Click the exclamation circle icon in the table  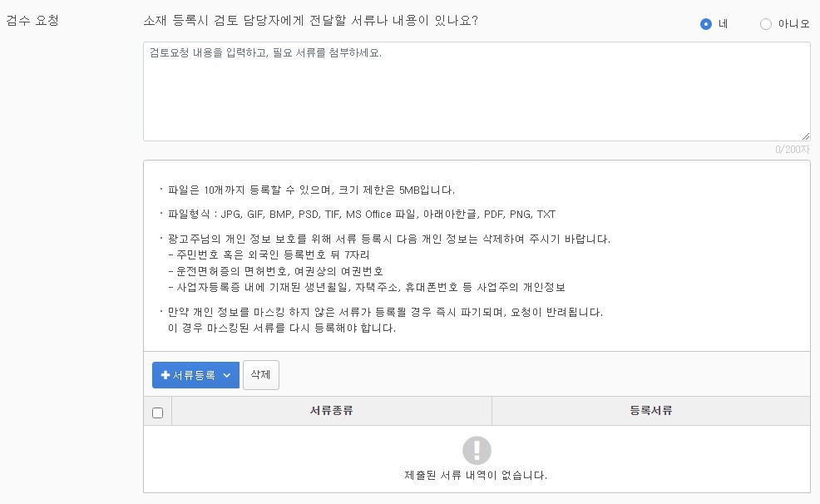click(x=477, y=449)
